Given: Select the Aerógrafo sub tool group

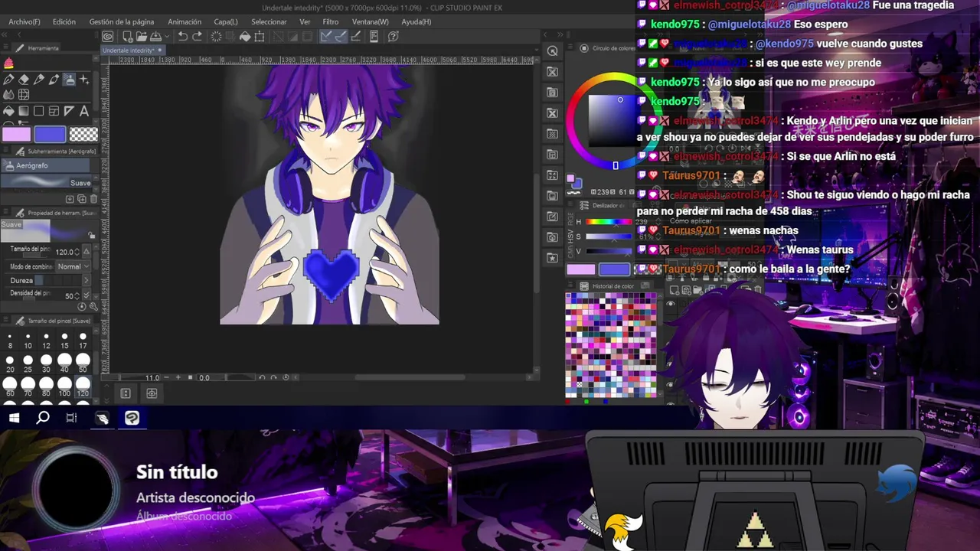Looking at the screenshot, I should [x=46, y=165].
